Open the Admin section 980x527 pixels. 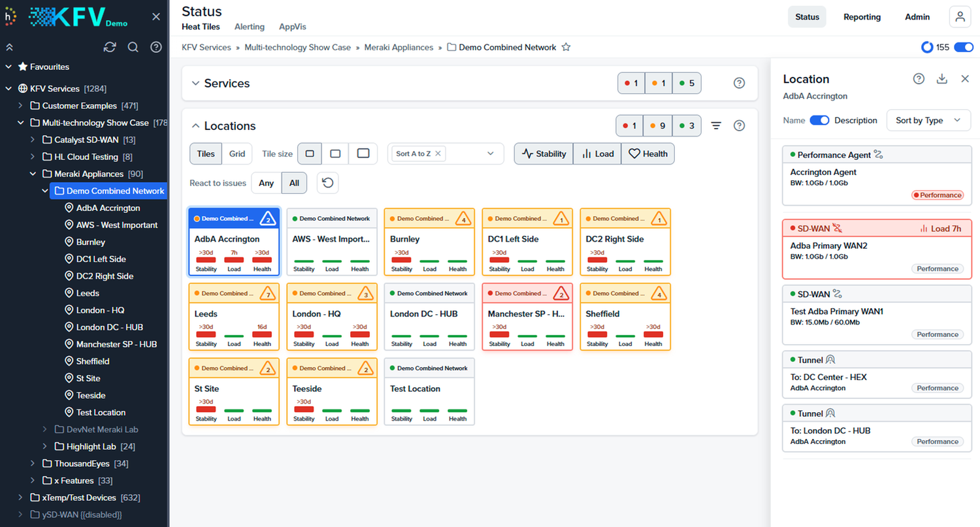pyautogui.click(x=917, y=17)
